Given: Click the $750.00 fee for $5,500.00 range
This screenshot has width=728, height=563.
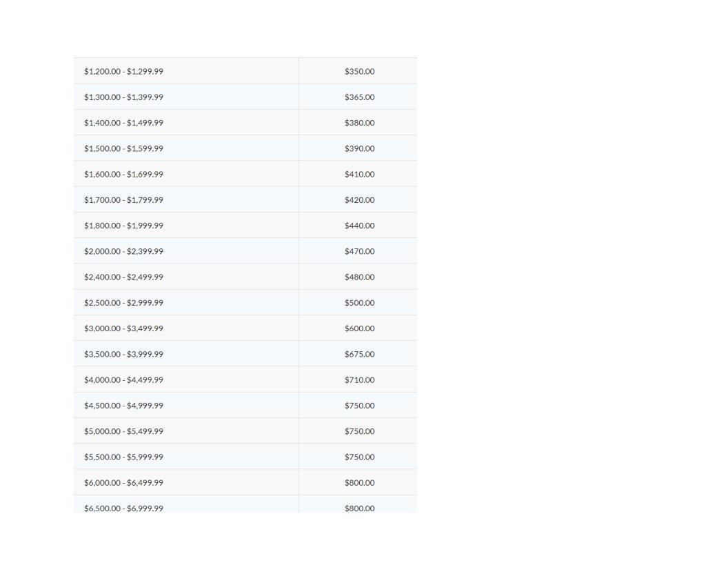Looking at the screenshot, I should [359, 457].
